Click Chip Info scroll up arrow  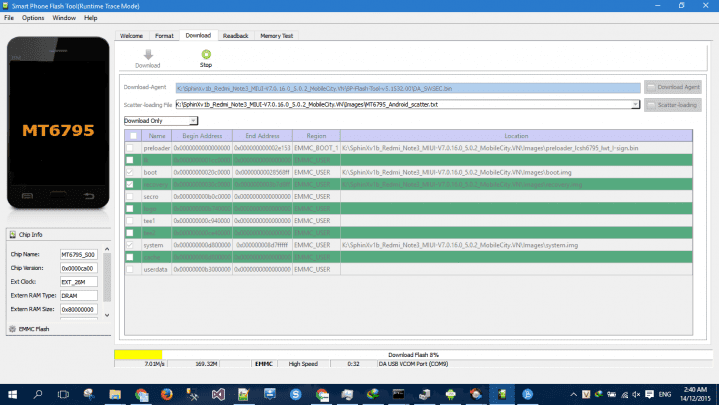pyautogui.click(x=107, y=249)
